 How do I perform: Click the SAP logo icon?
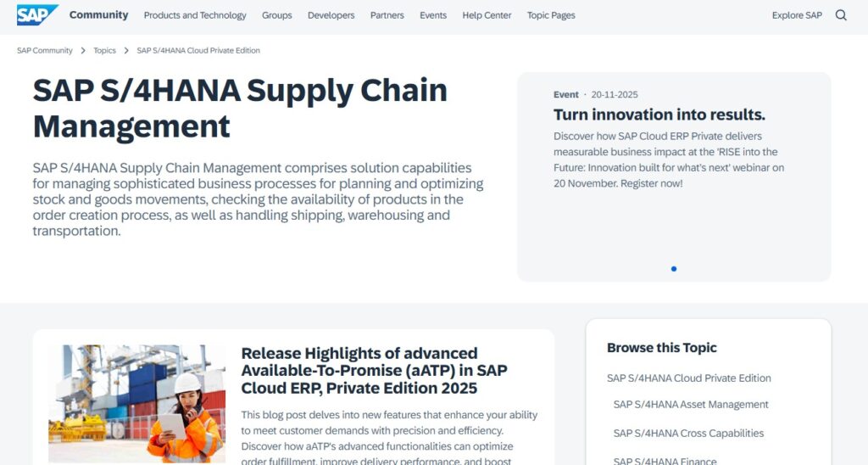point(37,14)
